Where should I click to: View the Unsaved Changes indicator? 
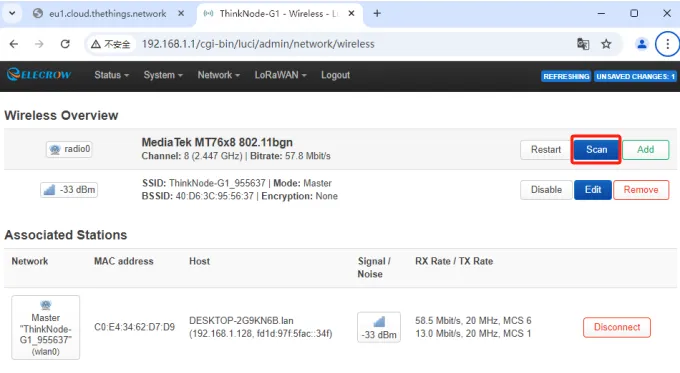(635, 76)
